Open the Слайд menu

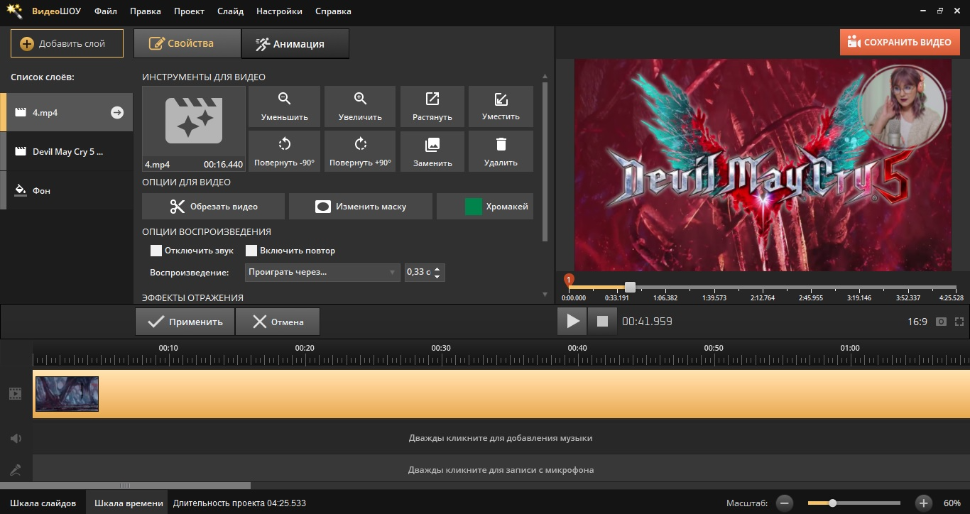pyautogui.click(x=230, y=11)
